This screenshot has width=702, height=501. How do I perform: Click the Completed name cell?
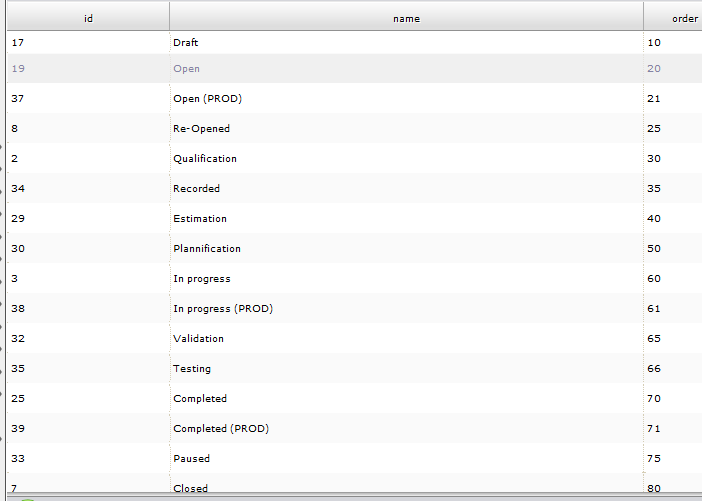[201, 399]
